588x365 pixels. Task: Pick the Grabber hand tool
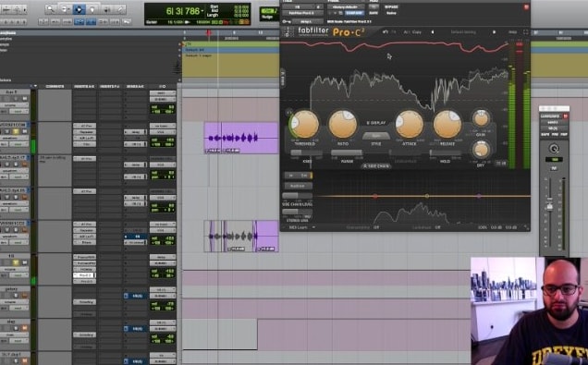click(92, 9)
